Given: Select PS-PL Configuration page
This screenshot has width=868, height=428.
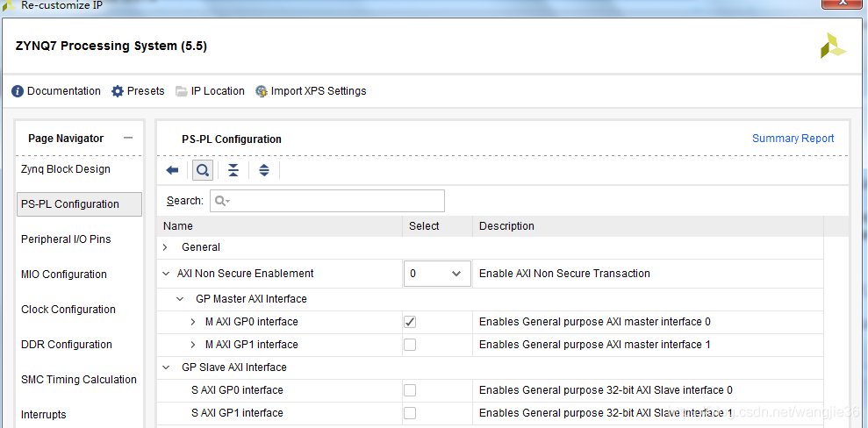Looking at the screenshot, I should pyautogui.click(x=79, y=204).
